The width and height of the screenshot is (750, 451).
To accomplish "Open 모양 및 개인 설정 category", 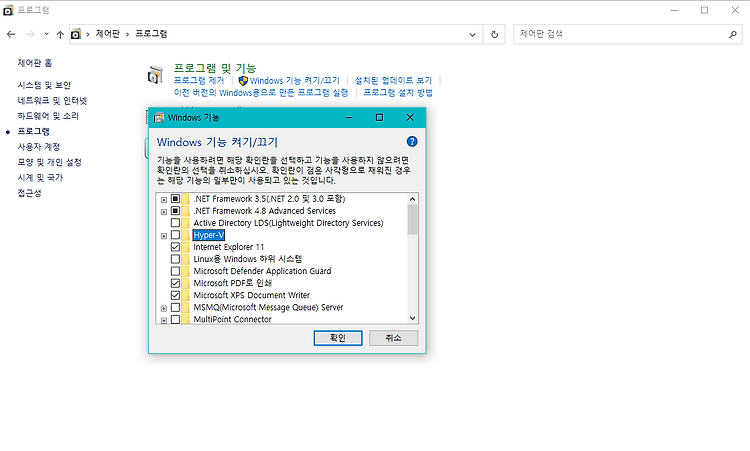I will (49, 162).
